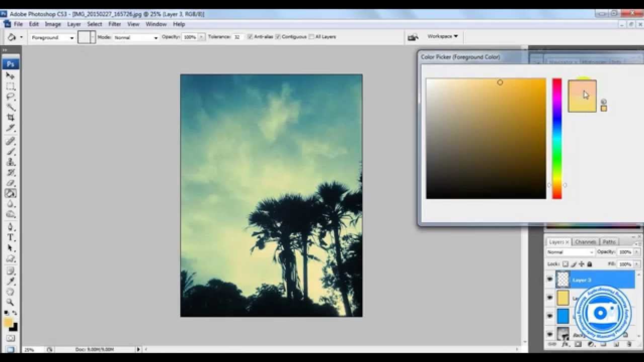
Task: Click the Add layer mask icon
Action: tap(578, 344)
